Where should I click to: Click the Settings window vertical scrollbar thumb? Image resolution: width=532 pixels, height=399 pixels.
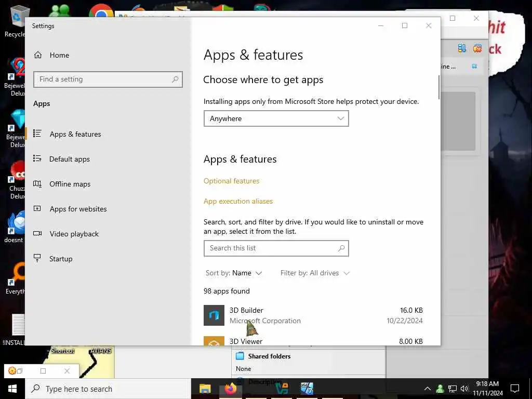point(438,87)
